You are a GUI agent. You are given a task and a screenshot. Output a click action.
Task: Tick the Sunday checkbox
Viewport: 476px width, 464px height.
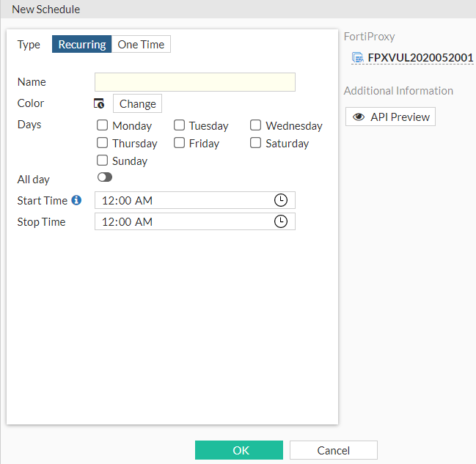click(x=103, y=161)
